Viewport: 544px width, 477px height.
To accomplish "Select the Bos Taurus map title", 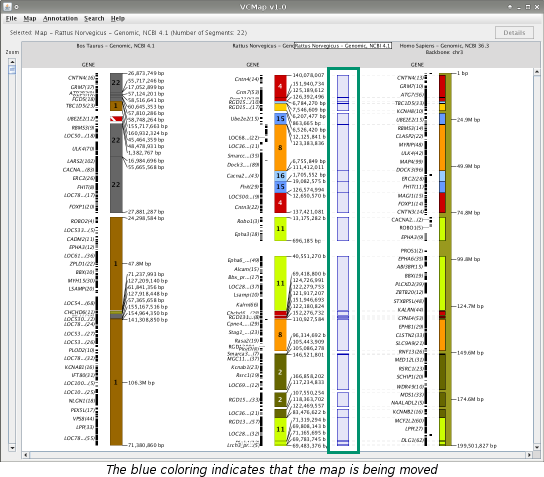I will pos(116,46).
